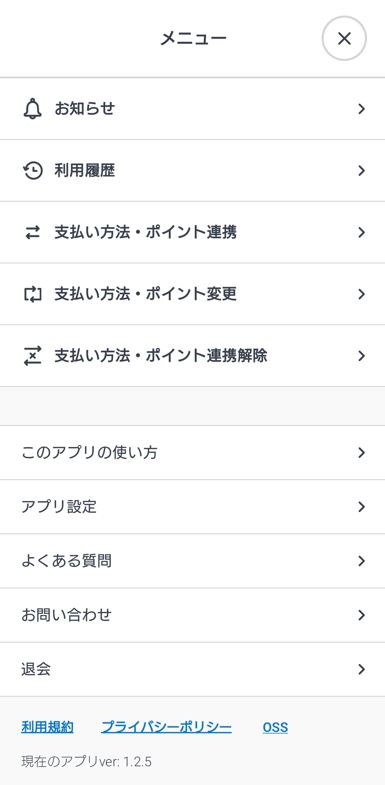
Task: Expand chevron on 支払い方法・ポイント変更 row
Action: pos(361,294)
